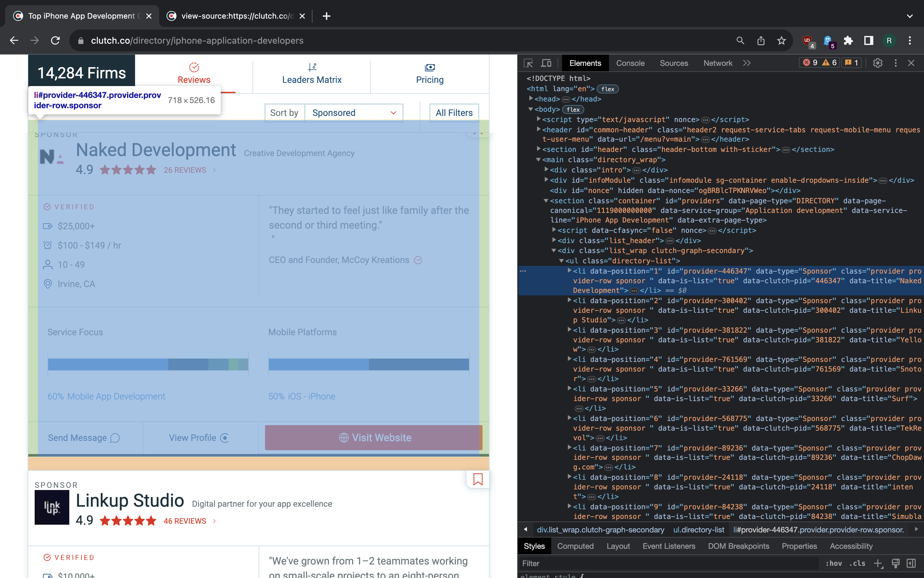Open the profile avatar R
The image size is (924, 578).
pyautogui.click(x=889, y=40)
